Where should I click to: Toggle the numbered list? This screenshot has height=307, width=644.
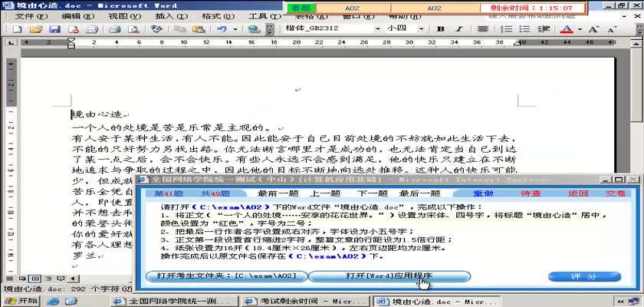pyautogui.click(x=508, y=29)
